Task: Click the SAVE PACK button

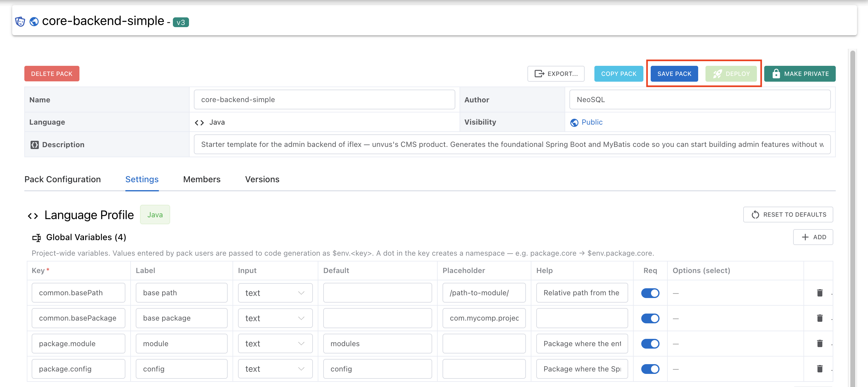Action: pos(674,73)
